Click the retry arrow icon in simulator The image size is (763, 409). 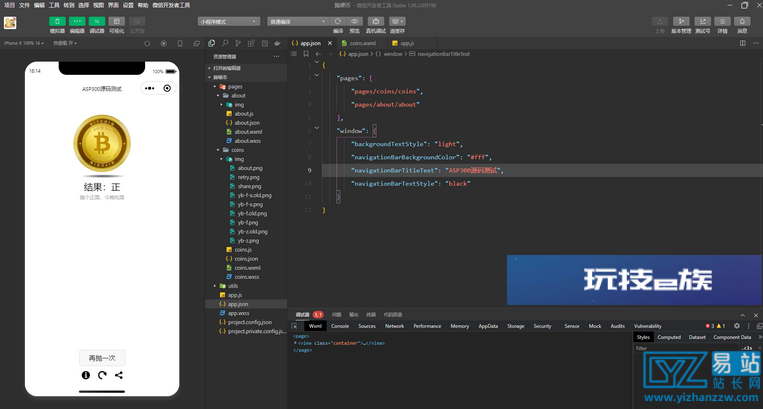pos(102,375)
